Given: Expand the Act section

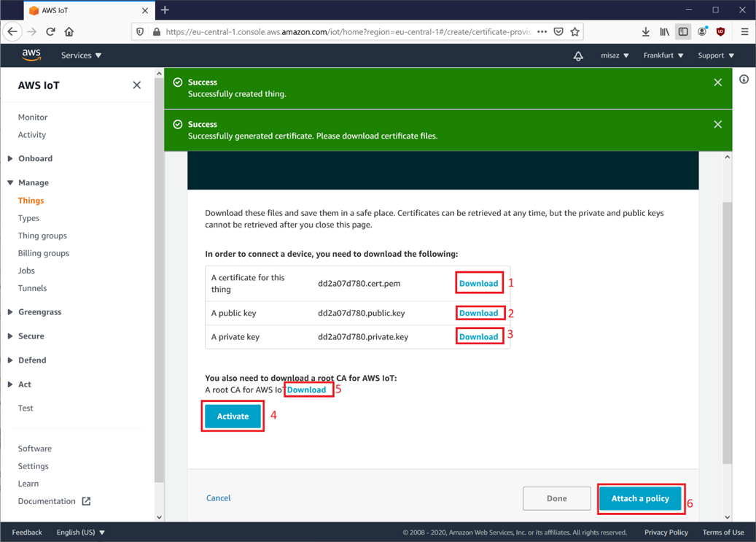Looking at the screenshot, I should pos(19,384).
